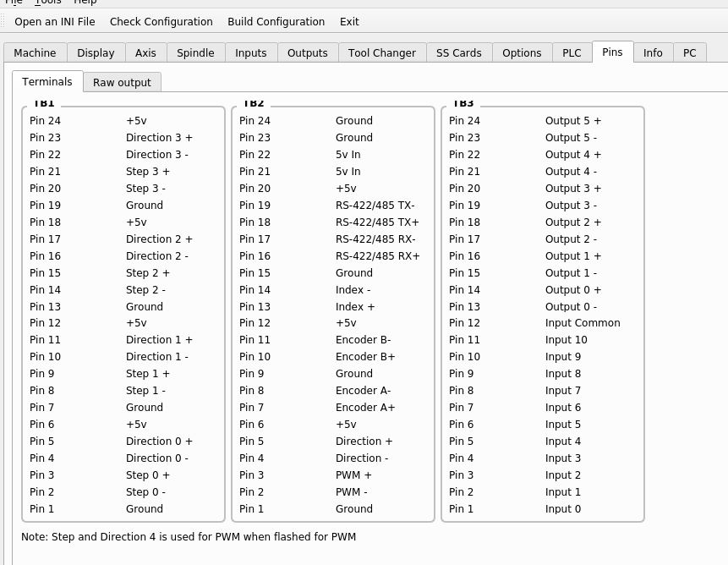Screen dimensions: 728x565
Task: Click Exit in the toolbar
Action: (349, 22)
